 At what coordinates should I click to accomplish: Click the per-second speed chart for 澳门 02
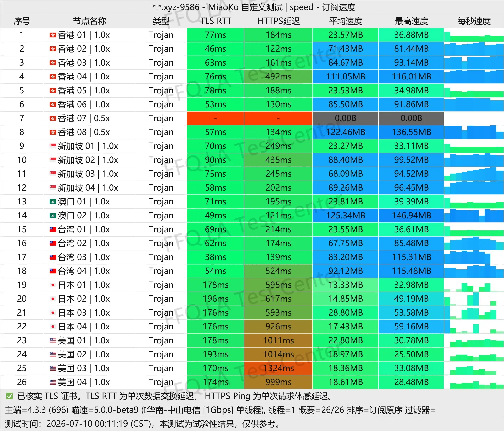474,215
